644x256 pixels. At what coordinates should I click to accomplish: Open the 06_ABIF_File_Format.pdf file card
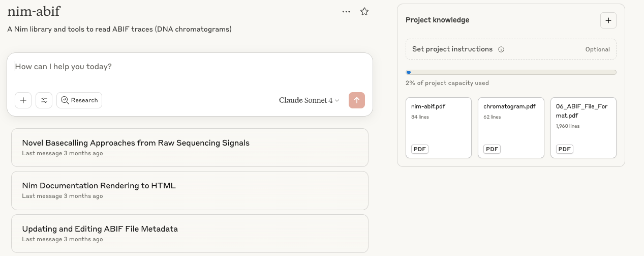point(583,128)
